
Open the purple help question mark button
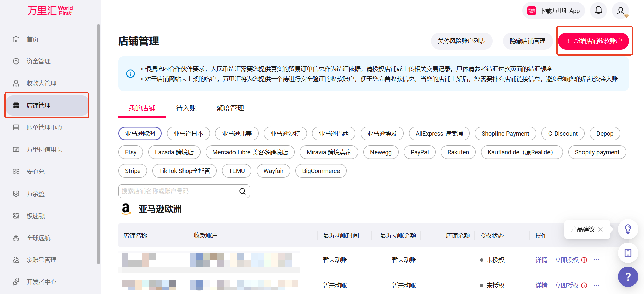pyautogui.click(x=628, y=277)
